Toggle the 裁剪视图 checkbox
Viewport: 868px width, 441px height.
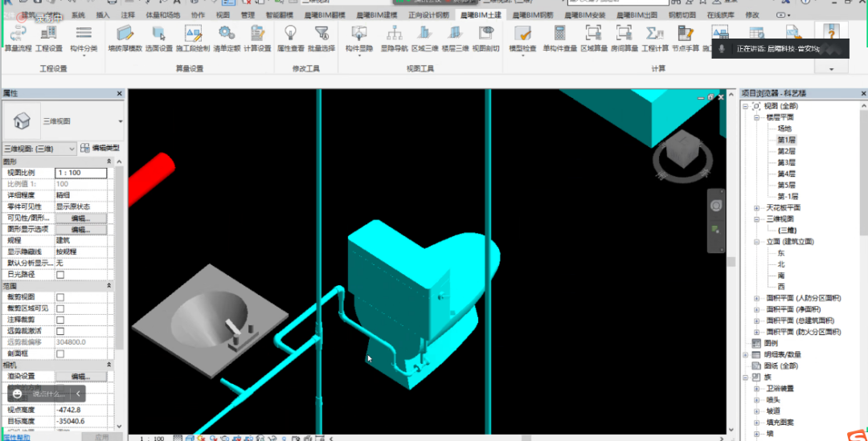(x=60, y=297)
